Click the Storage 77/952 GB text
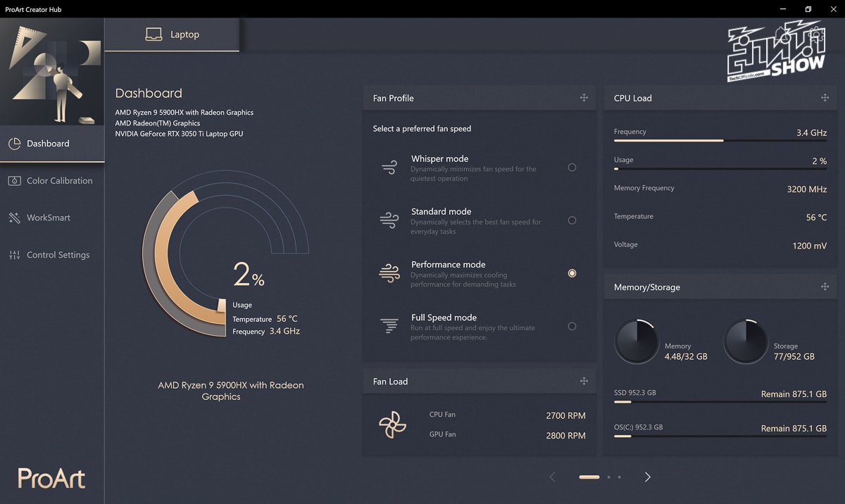The image size is (845, 504). 794,351
